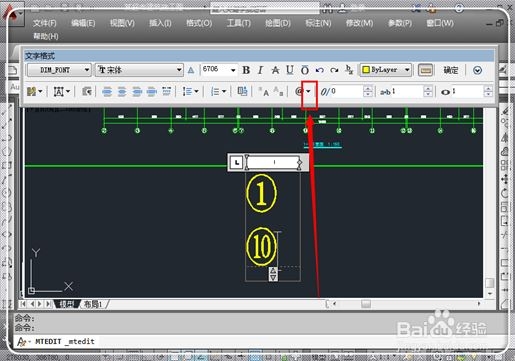515x361 pixels.
Task: Open the 格式(O) menu
Action: (199, 23)
